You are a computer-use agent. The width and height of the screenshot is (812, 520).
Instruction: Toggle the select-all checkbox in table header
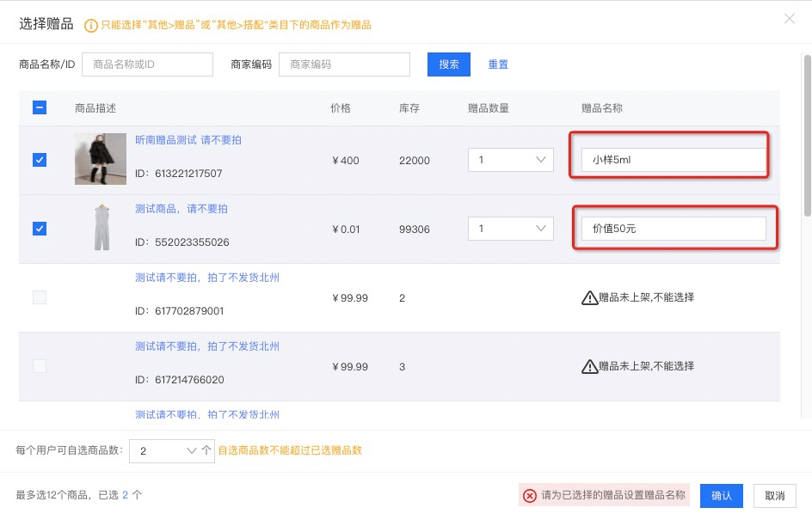(40, 108)
